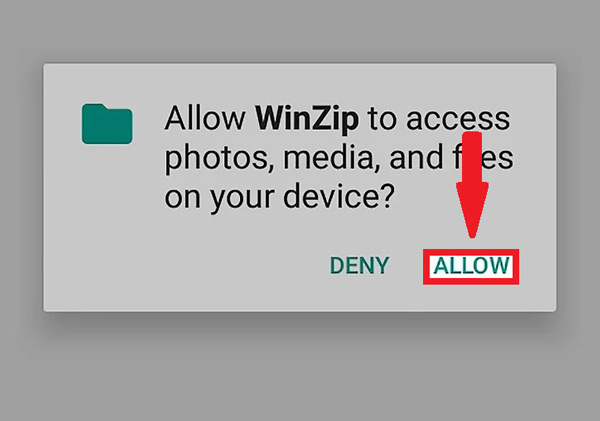
Task: Tap the dimmed background above the dialog
Action: click(x=300, y=31)
